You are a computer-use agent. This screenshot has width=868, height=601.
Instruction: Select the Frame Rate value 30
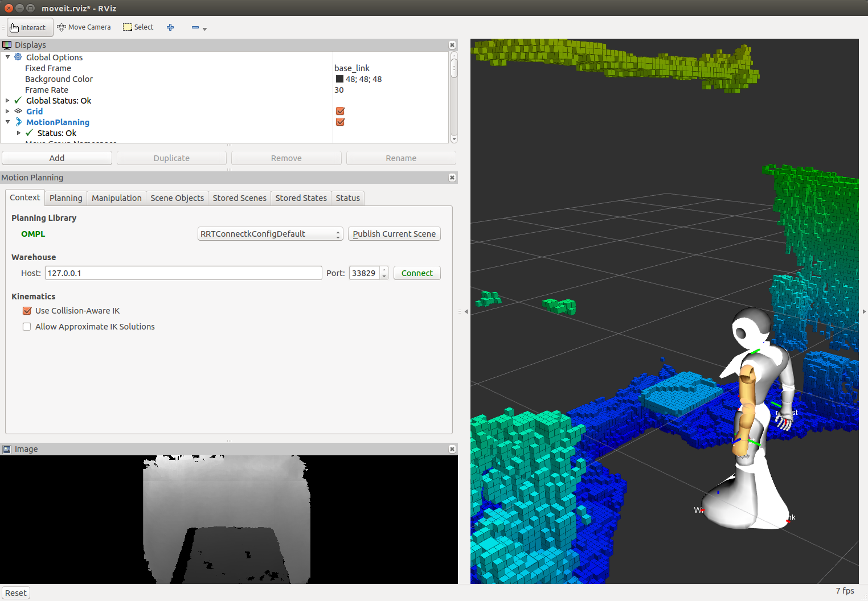pos(339,90)
